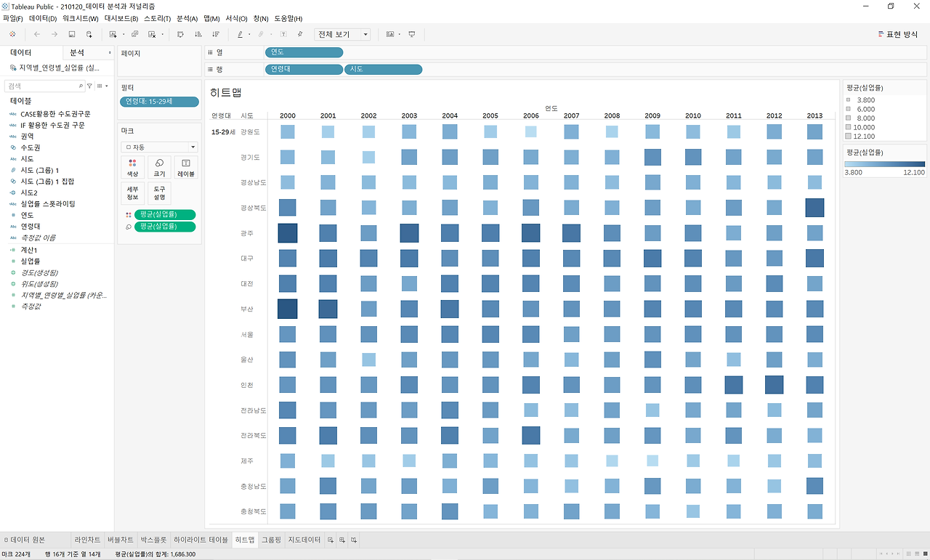
Task: Click the highlight pen toolbar icon
Action: coord(240,34)
